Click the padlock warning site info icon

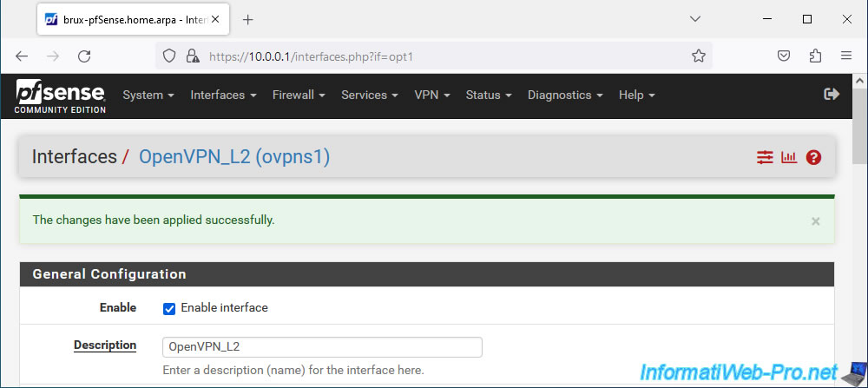[x=192, y=56]
